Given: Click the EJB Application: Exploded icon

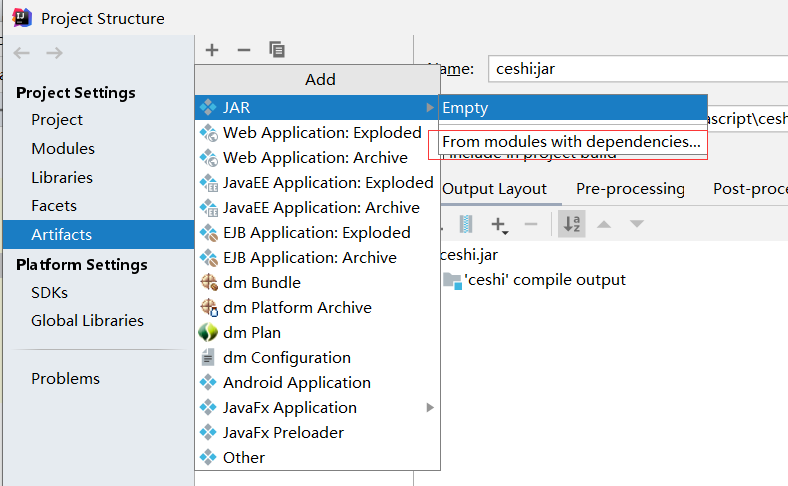Looking at the screenshot, I should (209, 233).
